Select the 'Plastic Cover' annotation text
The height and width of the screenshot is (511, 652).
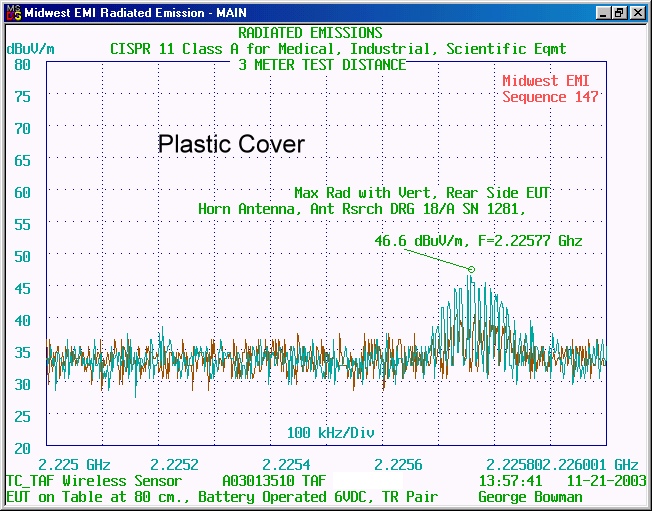click(x=231, y=145)
